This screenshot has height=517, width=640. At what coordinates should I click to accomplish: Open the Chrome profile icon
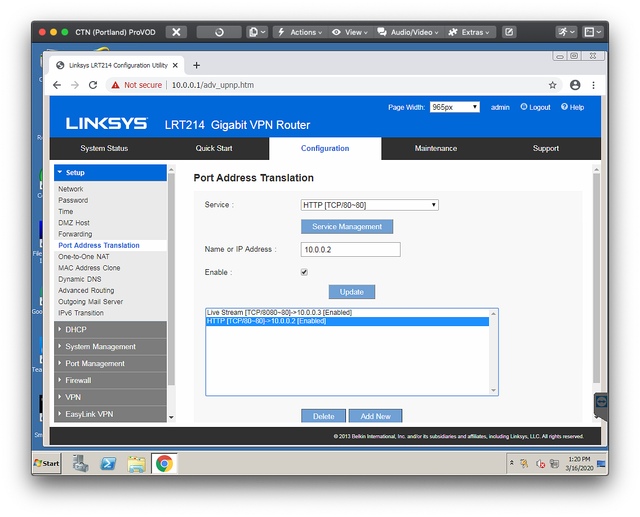pyautogui.click(x=575, y=85)
